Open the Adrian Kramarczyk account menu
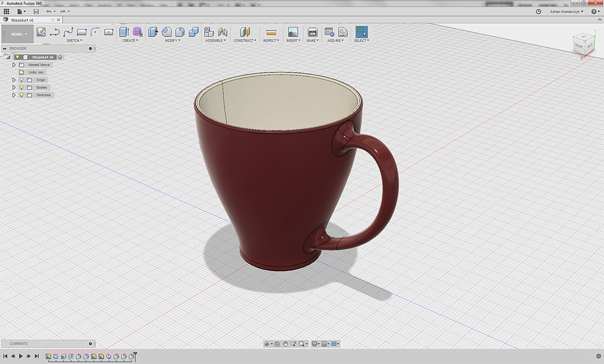The image size is (604, 364). [x=567, y=11]
